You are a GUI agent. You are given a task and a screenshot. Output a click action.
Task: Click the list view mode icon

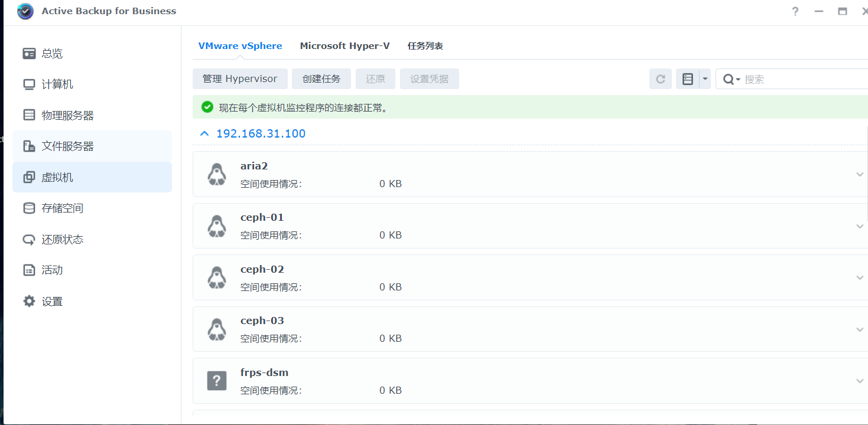tap(688, 79)
